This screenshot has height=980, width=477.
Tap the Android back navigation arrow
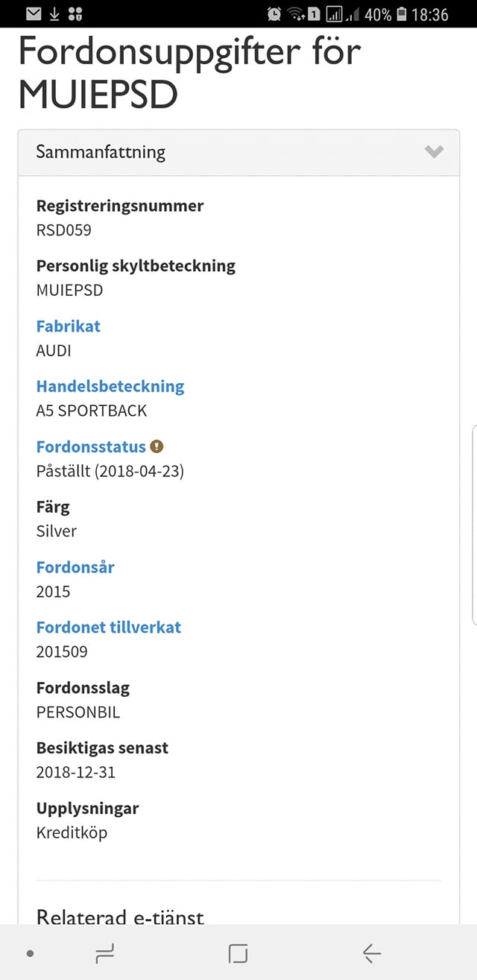coord(371,953)
